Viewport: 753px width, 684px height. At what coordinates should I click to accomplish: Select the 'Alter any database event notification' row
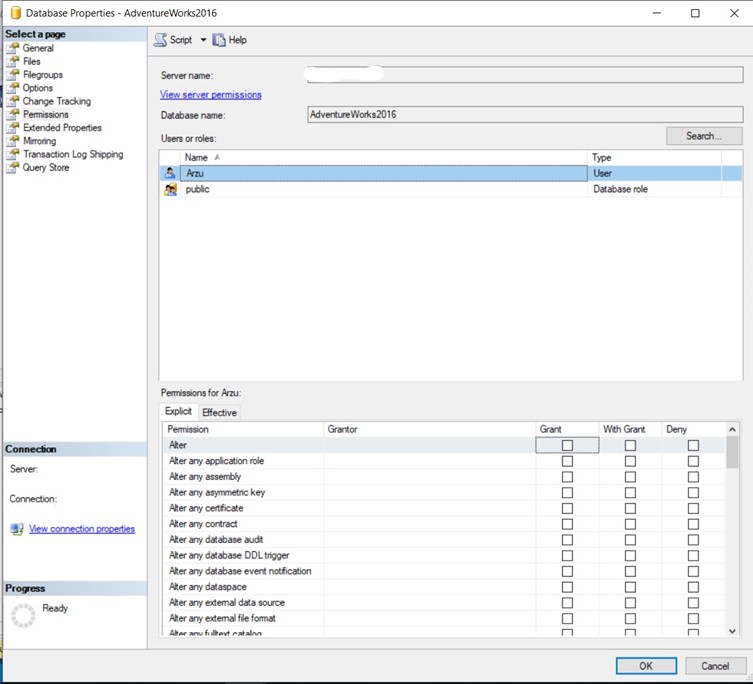[x=444, y=571]
